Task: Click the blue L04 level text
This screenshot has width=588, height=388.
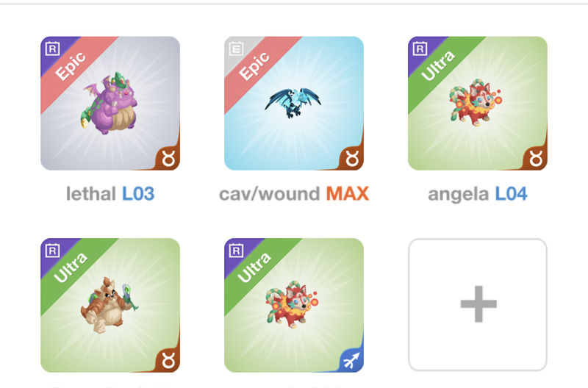Action: (511, 194)
